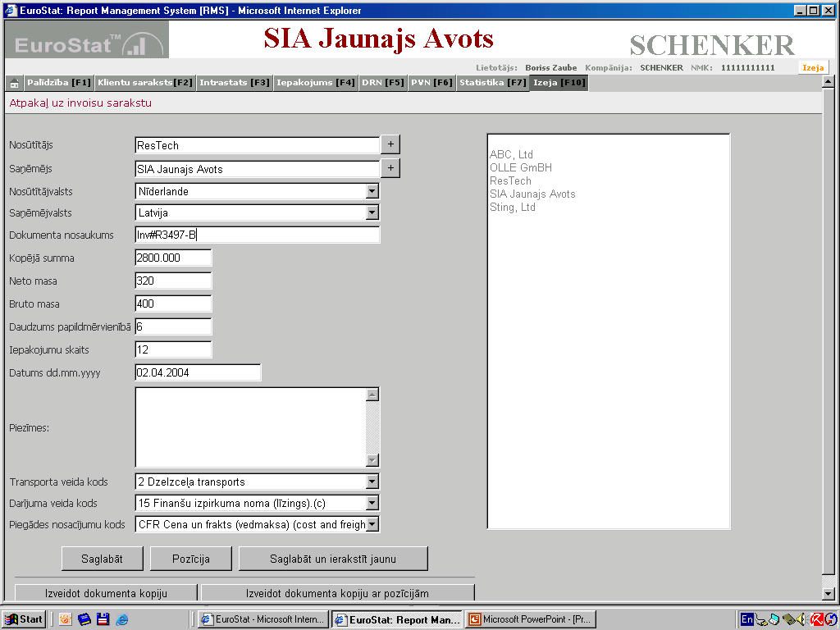Open the Windows Start menu
840x630 pixels.
pos(24,619)
